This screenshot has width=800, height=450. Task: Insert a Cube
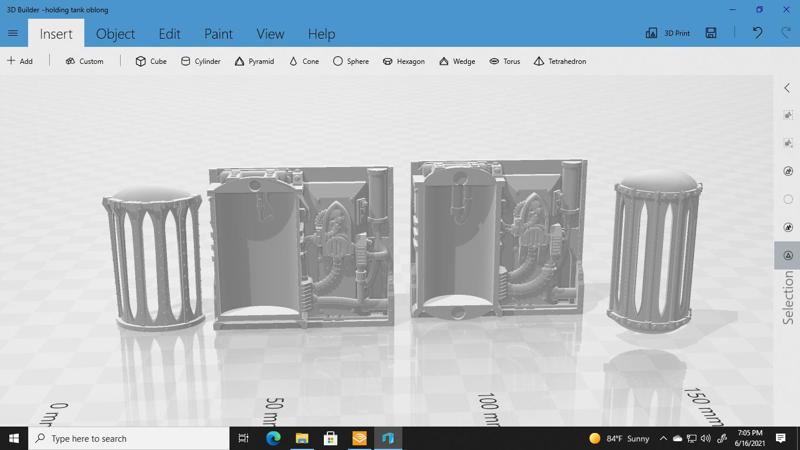point(151,61)
